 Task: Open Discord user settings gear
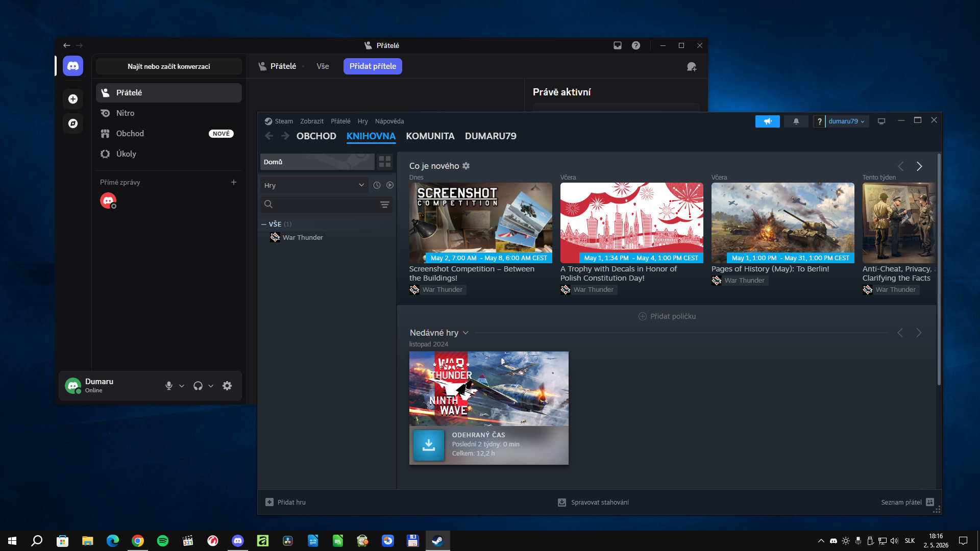[x=227, y=386]
